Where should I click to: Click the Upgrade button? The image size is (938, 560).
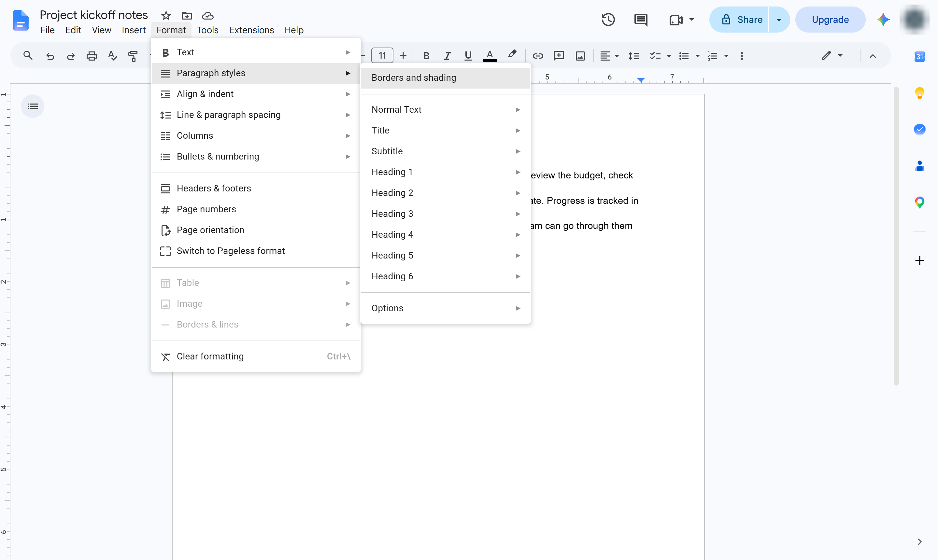coord(830,20)
